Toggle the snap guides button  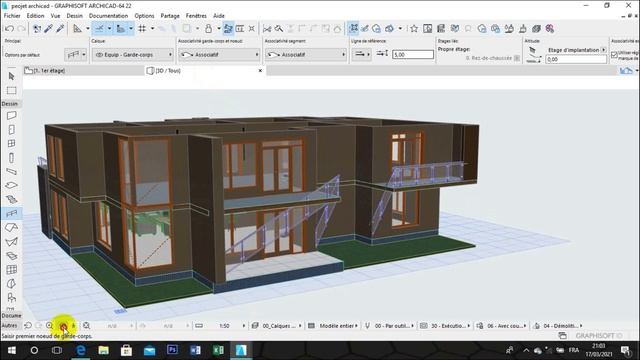(x=121, y=29)
